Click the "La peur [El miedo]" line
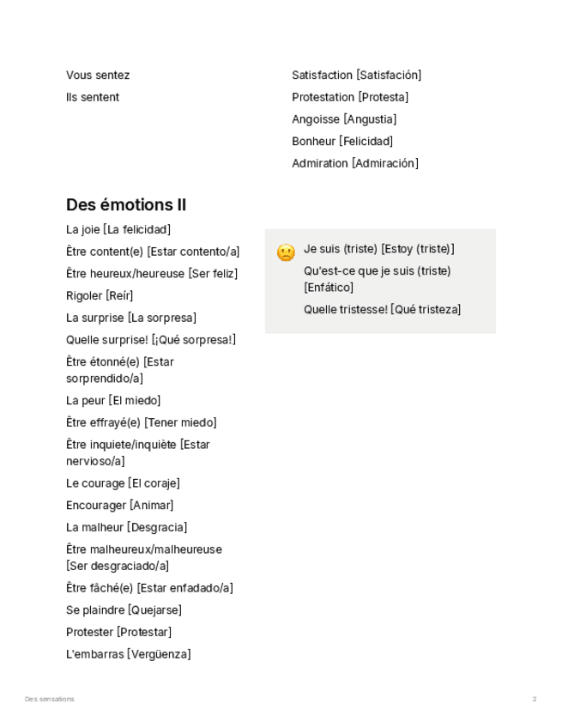Image resolution: width=562 pixels, height=728 pixels. point(113,401)
